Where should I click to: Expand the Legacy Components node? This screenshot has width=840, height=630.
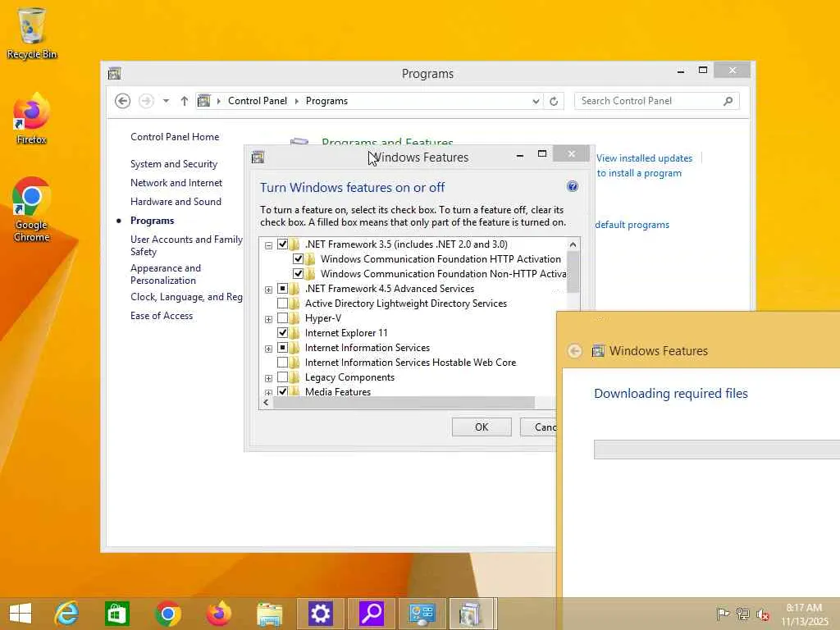tap(268, 378)
